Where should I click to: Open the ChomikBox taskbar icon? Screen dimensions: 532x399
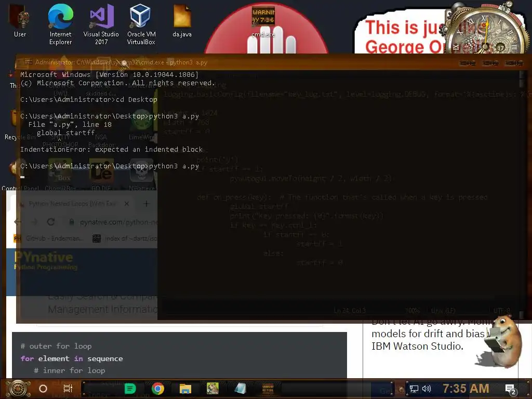click(212, 389)
